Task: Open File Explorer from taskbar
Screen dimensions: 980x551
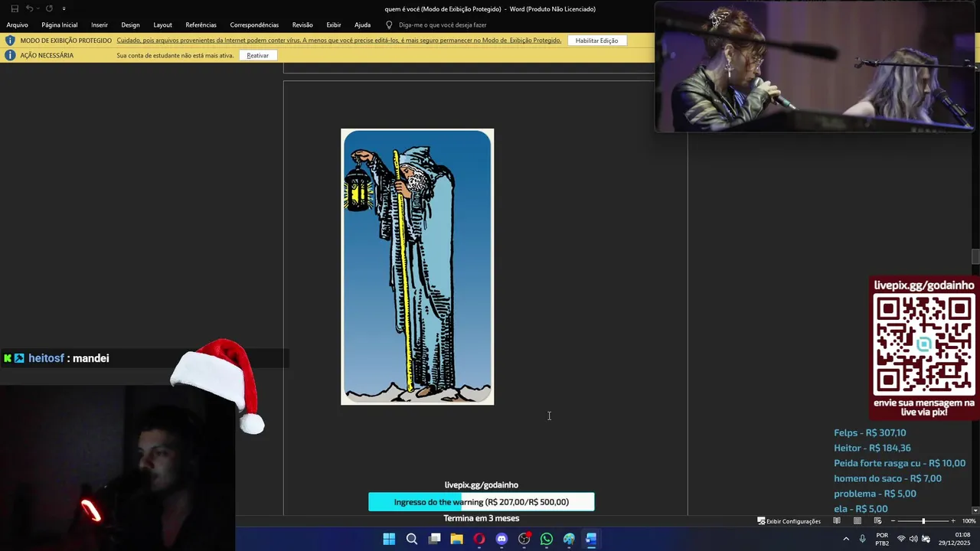Action: [x=457, y=539]
